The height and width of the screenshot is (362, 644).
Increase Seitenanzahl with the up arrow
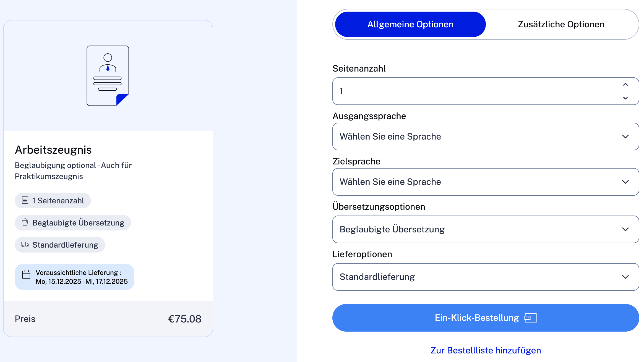pos(626,85)
